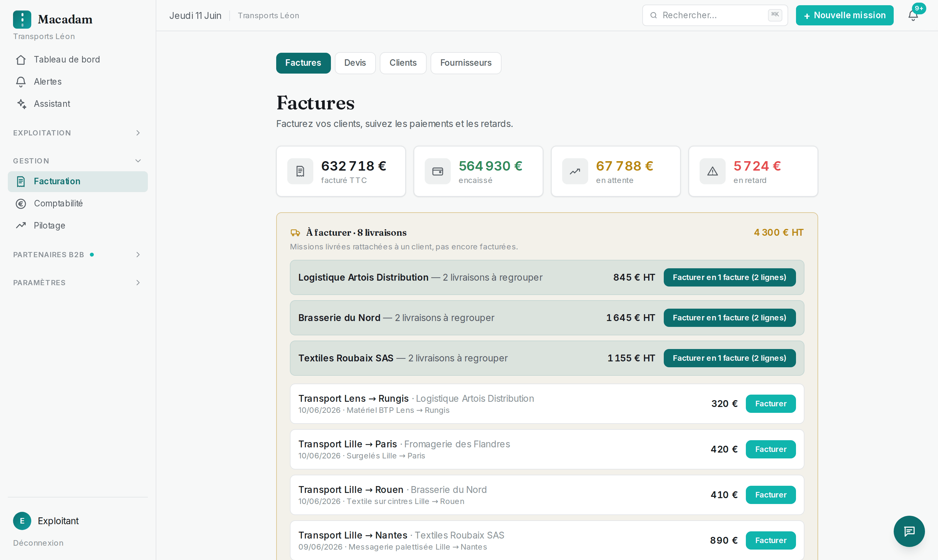Click the Nouvelle mission button

pos(845,16)
